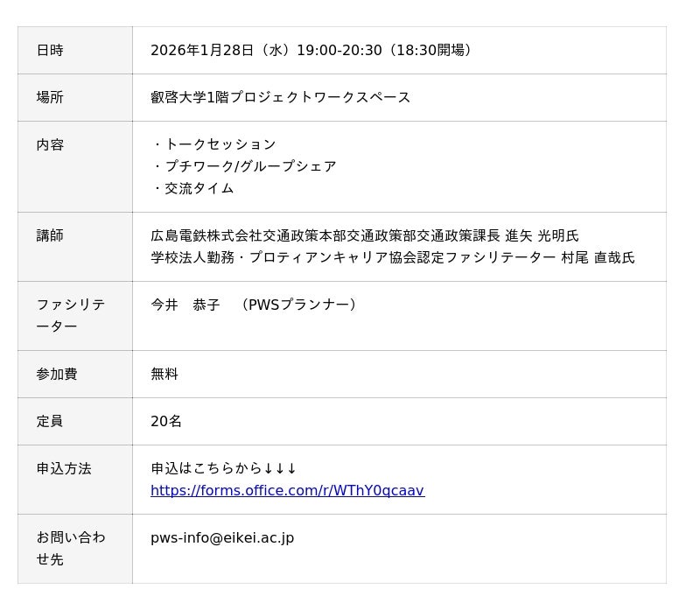700x610 pixels.
Task: Click the 無料 fee value
Action: (x=164, y=375)
